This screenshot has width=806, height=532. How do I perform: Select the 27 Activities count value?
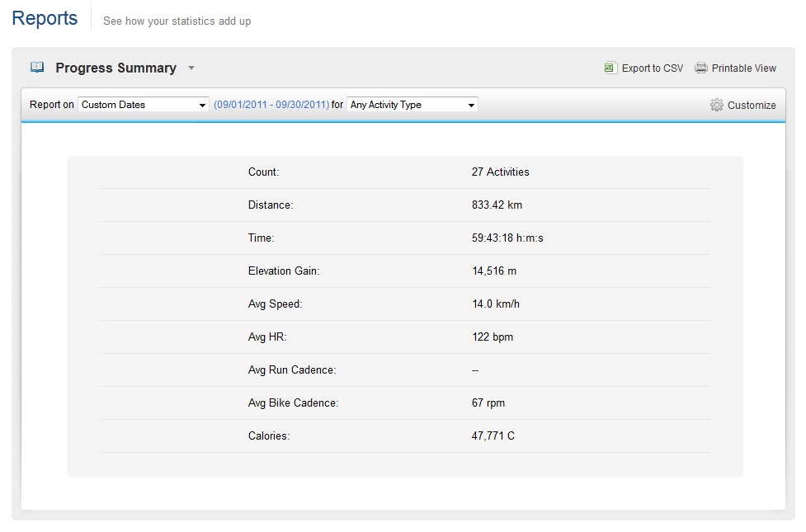(500, 172)
